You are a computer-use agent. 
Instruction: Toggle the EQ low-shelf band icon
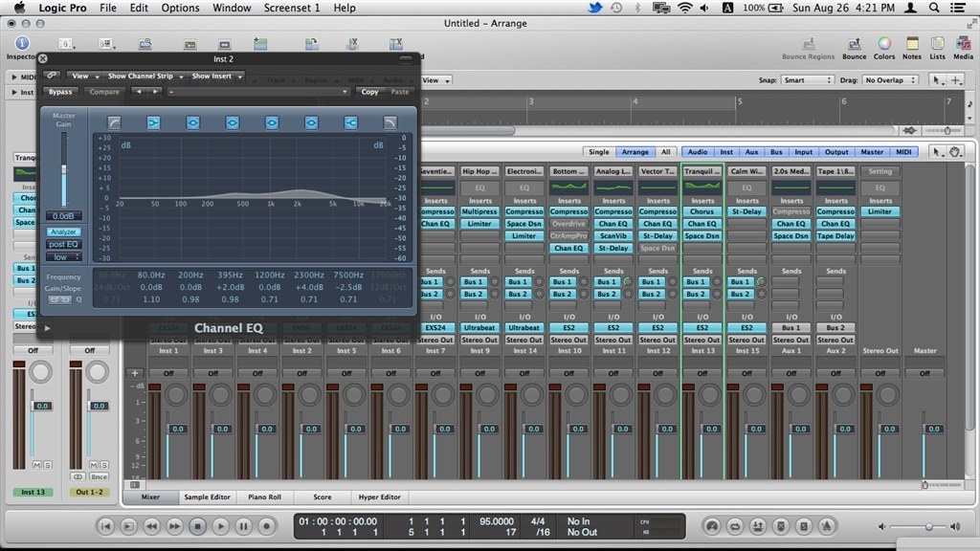tap(153, 122)
